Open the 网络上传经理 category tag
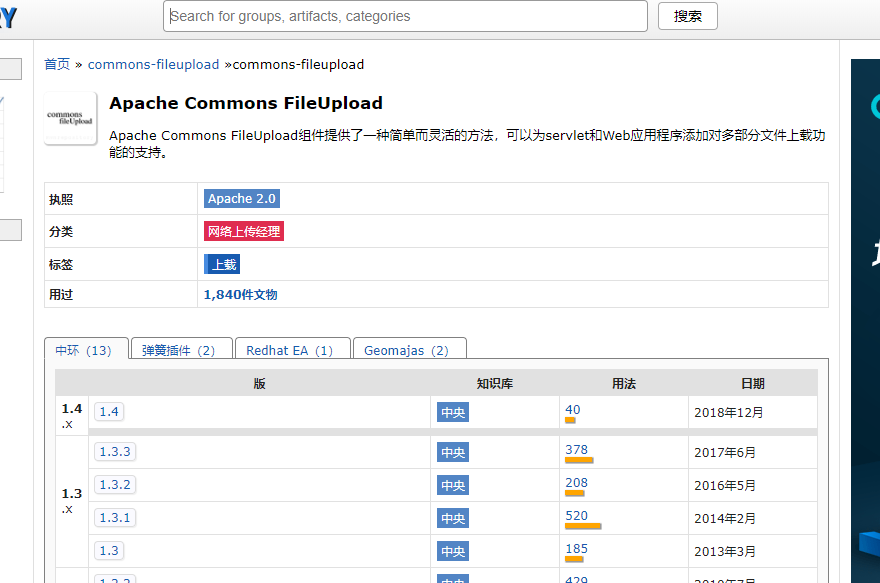 tap(244, 231)
